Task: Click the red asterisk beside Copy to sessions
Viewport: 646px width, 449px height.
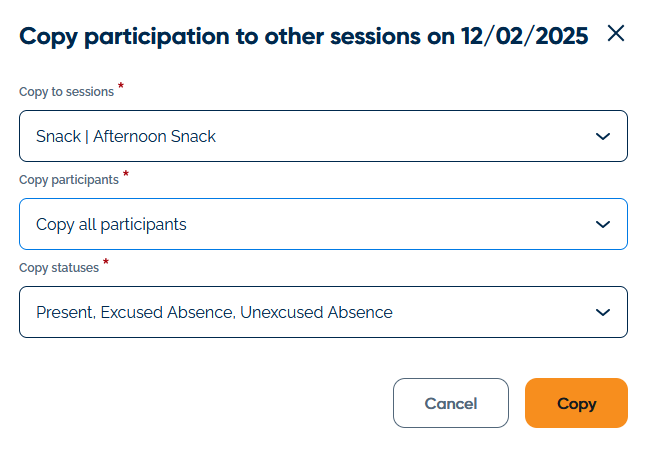Action: [121, 87]
